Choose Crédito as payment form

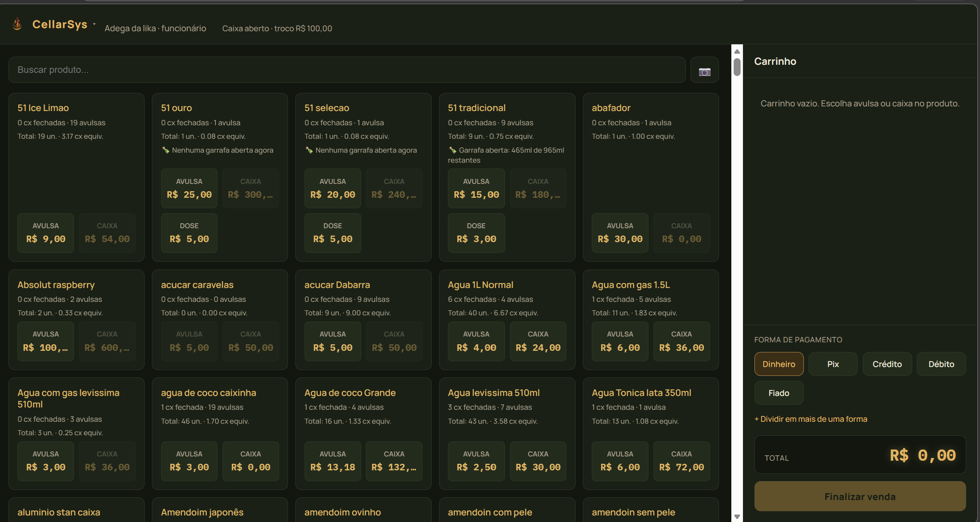pyautogui.click(x=887, y=364)
